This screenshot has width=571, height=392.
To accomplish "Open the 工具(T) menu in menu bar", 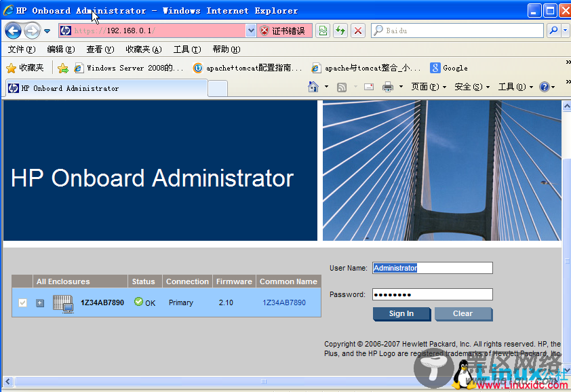I will pyautogui.click(x=186, y=50).
